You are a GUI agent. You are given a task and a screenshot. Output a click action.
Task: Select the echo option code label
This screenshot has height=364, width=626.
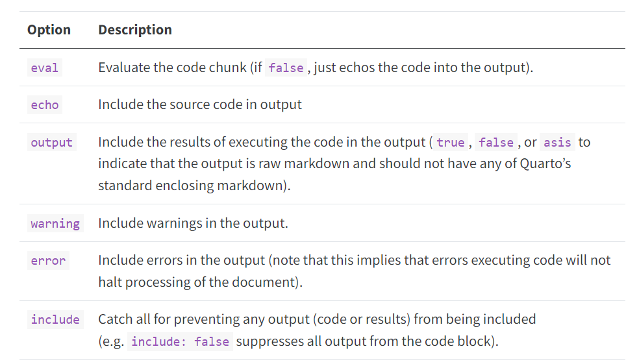click(44, 104)
